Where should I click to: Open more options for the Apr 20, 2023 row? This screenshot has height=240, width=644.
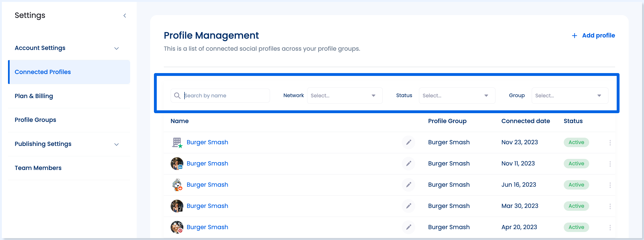coord(610,228)
